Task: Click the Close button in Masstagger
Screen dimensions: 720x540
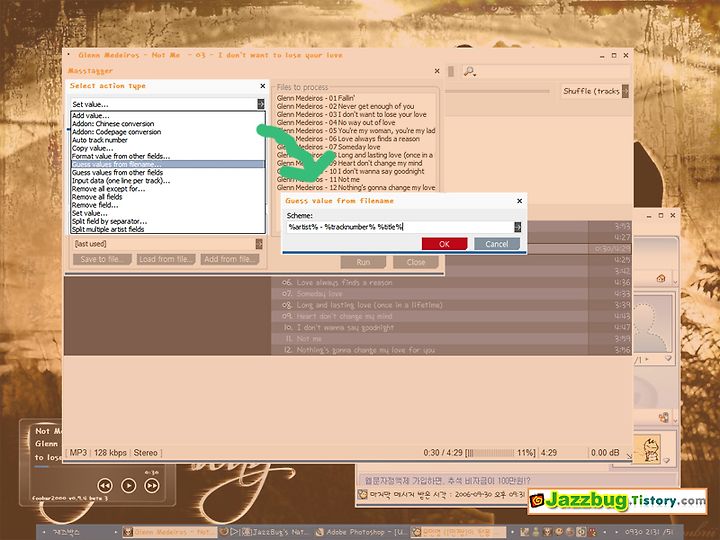Action: point(416,262)
